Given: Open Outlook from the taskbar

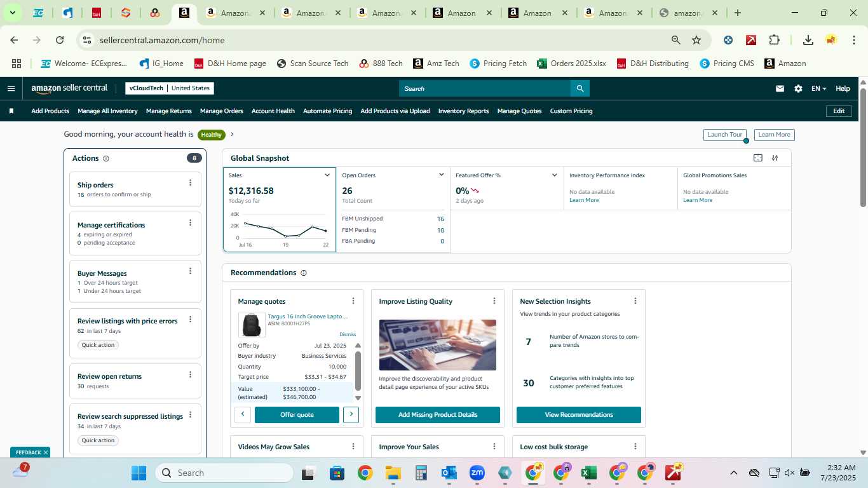Looking at the screenshot, I should click(449, 473).
